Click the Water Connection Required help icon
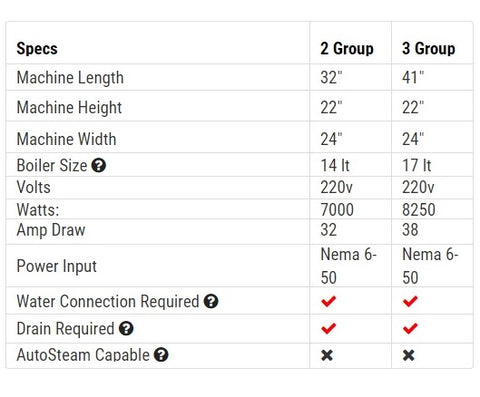Viewport: 480px width, 397px height. click(x=211, y=301)
